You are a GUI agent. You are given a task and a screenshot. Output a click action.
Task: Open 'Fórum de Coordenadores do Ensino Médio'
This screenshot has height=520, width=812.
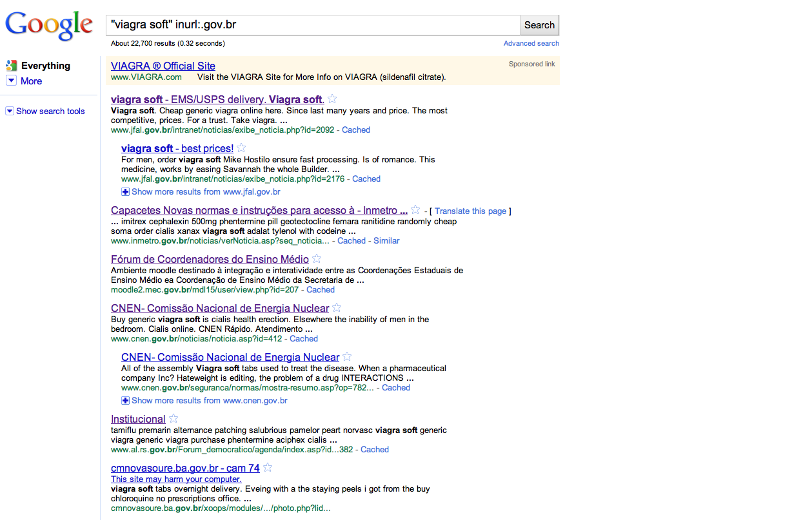pos(210,259)
